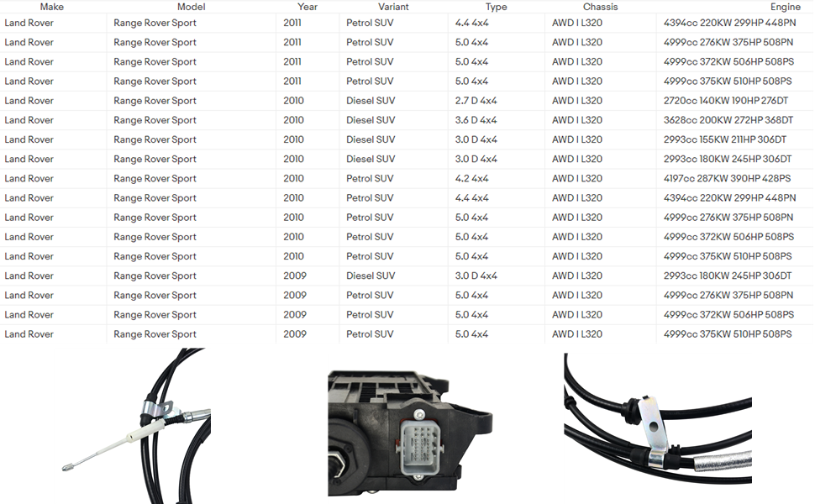Select the 2009 engine cell 4999cc 276KW 375HP 508PN
The height and width of the screenshot is (504, 815).
pyautogui.click(x=728, y=296)
